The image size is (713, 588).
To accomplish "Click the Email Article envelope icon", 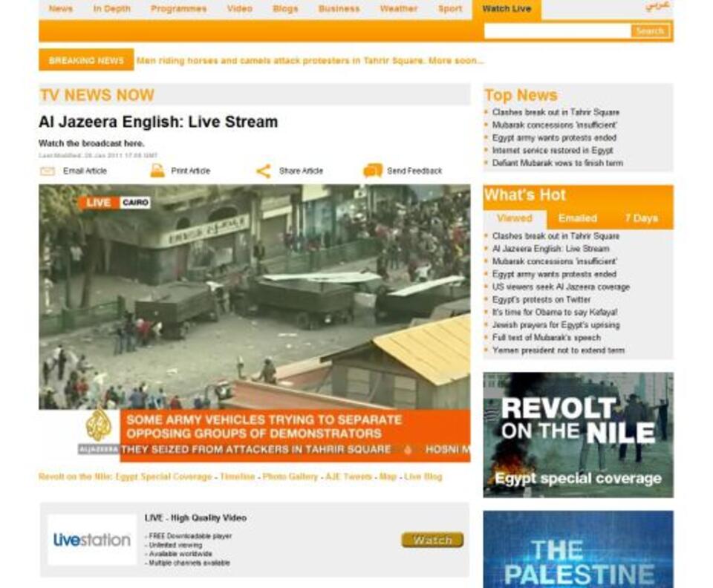I will click(48, 169).
